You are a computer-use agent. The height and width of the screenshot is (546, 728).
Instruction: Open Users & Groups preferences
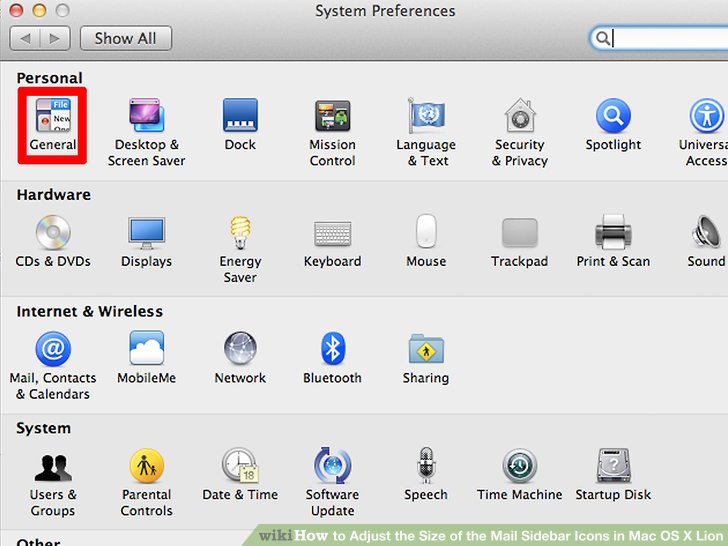point(53,484)
